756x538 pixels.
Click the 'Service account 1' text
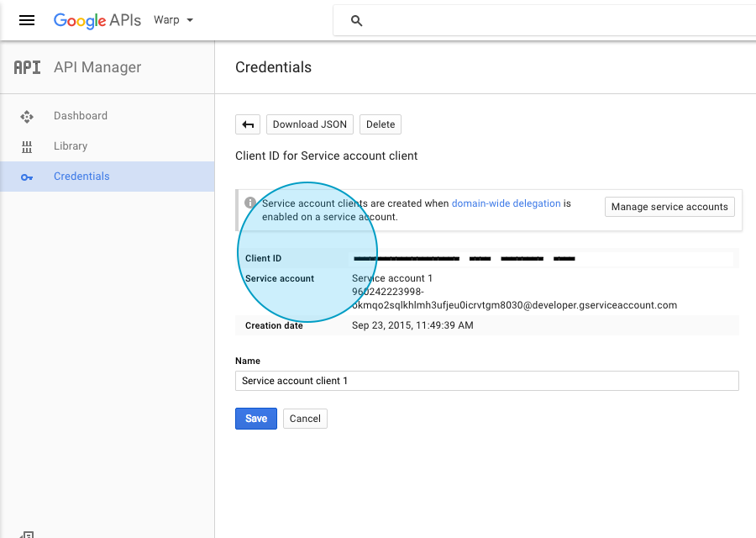coord(392,278)
